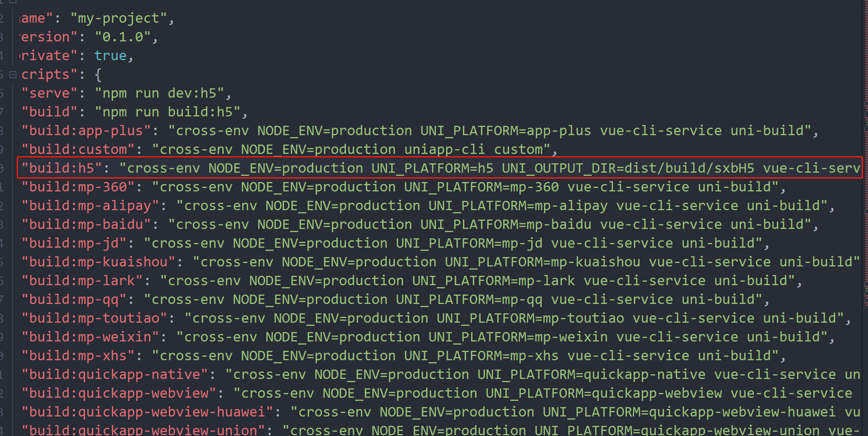Click the highlighted "build:h5" key
The width and height of the screenshot is (868, 436).
[61, 168]
